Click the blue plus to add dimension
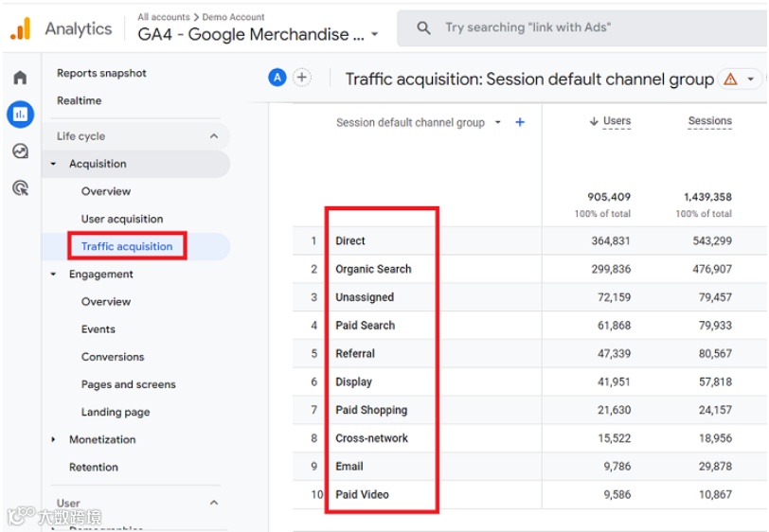The image size is (769, 532). pos(520,122)
